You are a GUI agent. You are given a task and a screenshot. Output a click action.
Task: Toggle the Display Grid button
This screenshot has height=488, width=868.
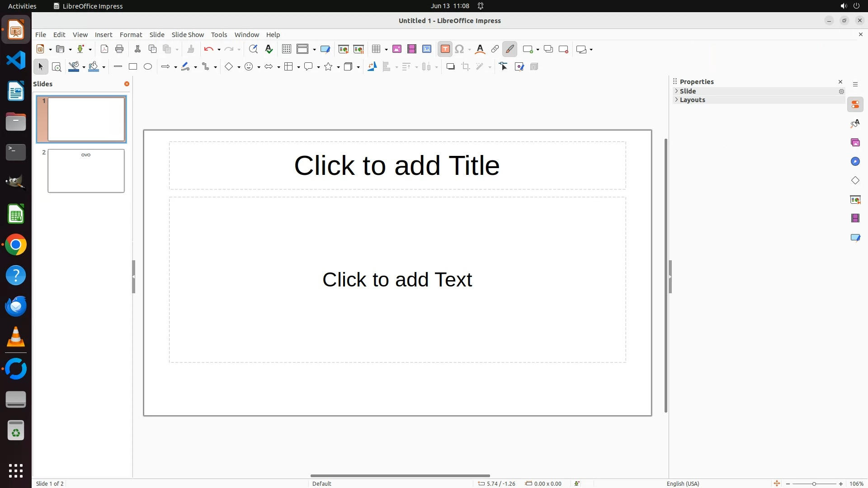click(x=286, y=49)
